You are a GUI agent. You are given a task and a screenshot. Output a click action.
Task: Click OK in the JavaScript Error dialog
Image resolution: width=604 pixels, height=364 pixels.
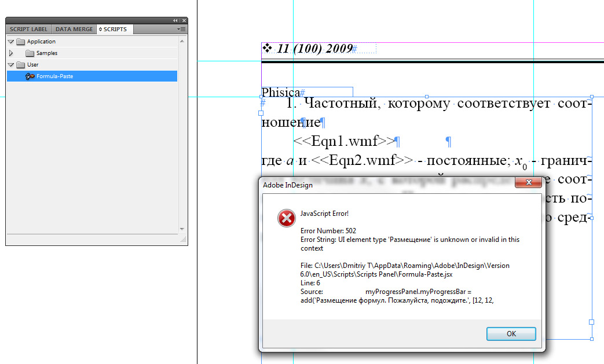click(x=511, y=333)
